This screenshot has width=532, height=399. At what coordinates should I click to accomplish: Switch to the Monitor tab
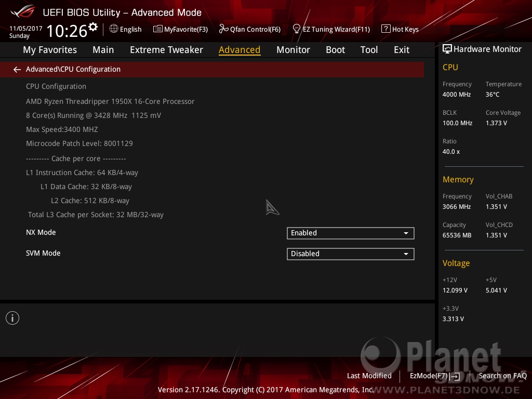tap(293, 50)
